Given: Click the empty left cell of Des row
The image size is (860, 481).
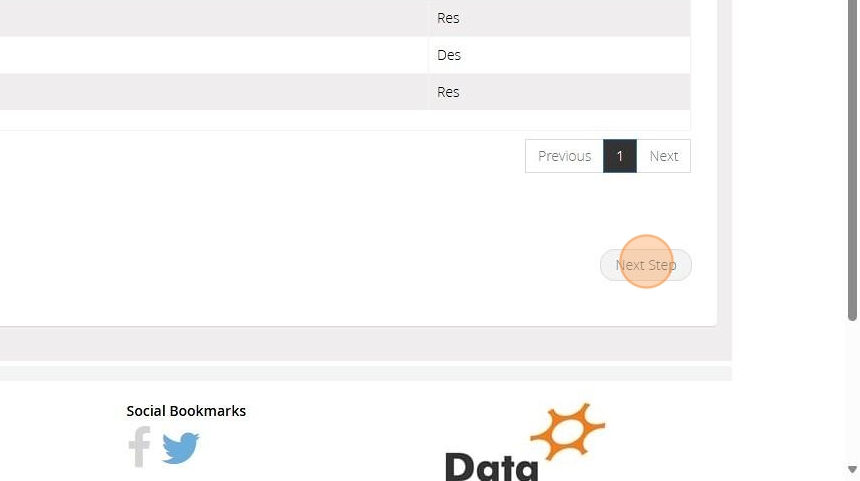Looking at the screenshot, I should [x=214, y=55].
